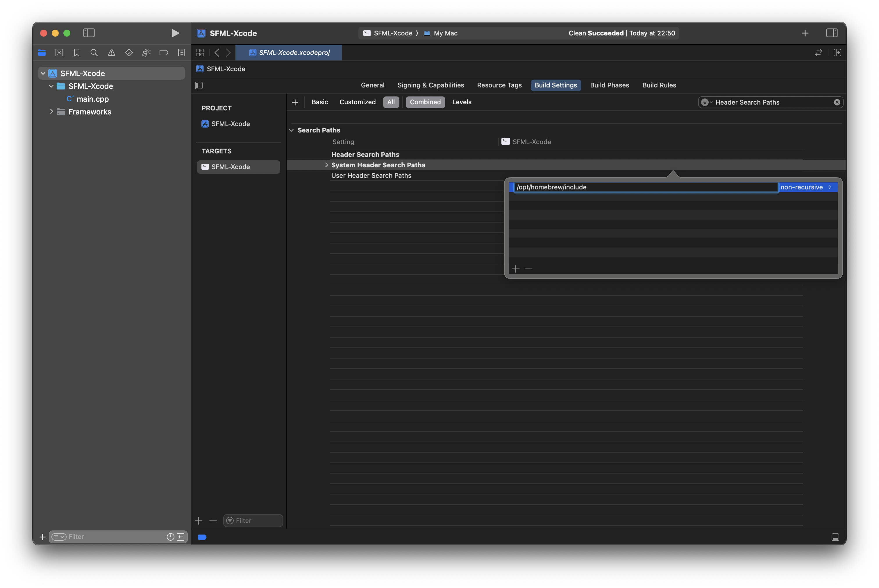Toggle the inspector panel on the right
Viewport: 879px width, 588px height.
click(832, 33)
